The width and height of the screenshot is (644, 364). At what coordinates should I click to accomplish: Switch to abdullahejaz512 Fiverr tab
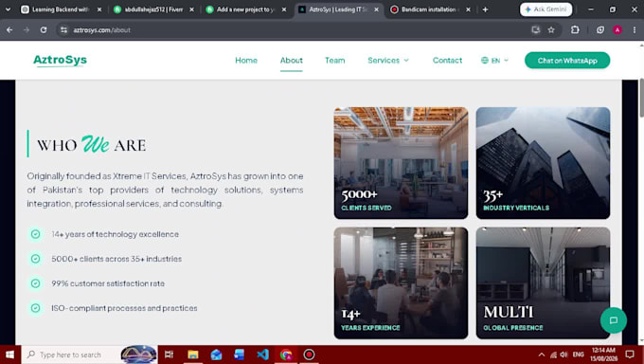154,9
